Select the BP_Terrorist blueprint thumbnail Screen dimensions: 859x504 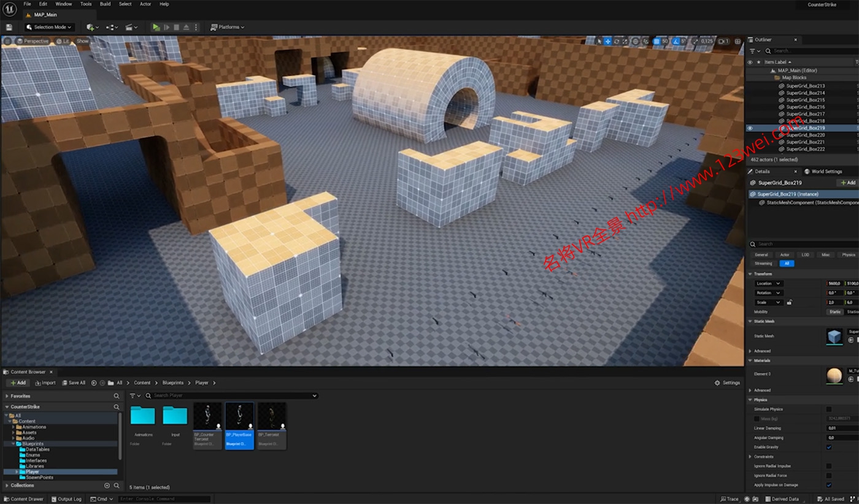click(x=272, y=426)
